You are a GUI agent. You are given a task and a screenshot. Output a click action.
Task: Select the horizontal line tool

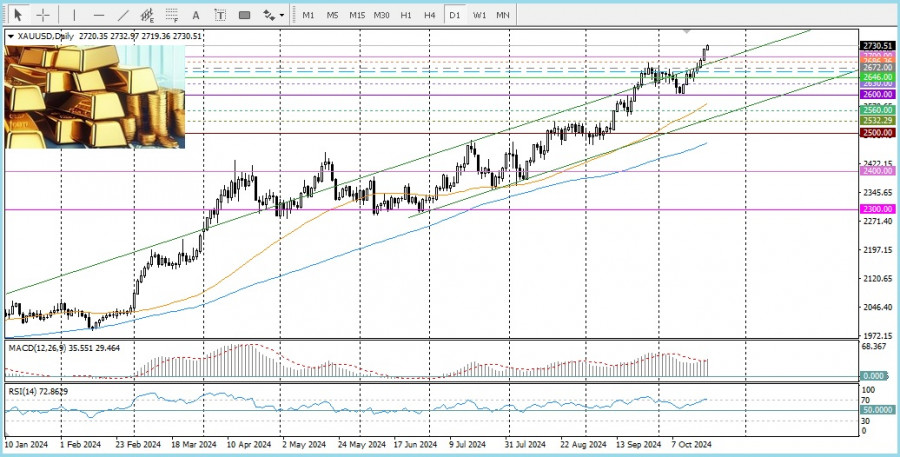(x=99, y=16)
